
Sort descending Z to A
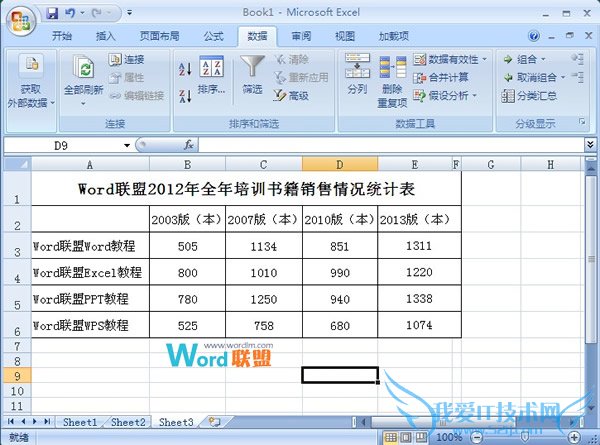pyautogui.click(x=185, y=96)
